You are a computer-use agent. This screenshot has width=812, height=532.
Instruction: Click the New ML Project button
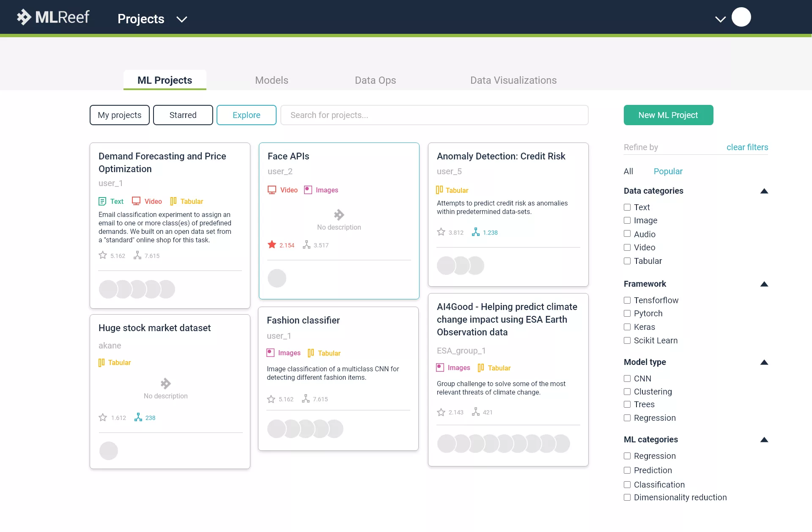tap(668, 115)
